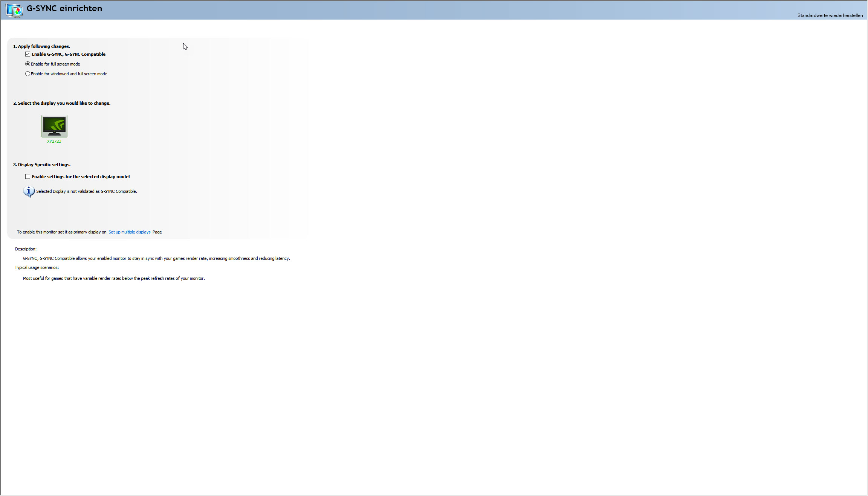Open the Set up multiple displays link
The height and width of the screenshot is (496, 868).
click(x=130, y=232)
